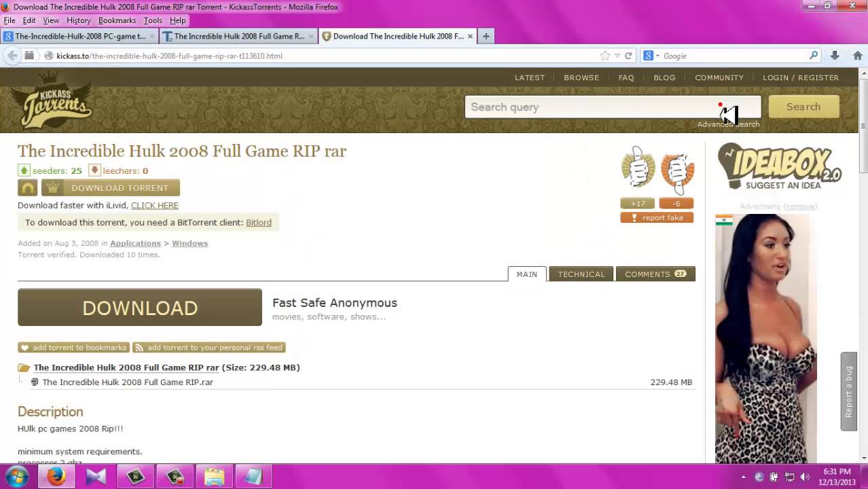Open the FAQ link
The image size is (868, 489).
pos(626,77)
